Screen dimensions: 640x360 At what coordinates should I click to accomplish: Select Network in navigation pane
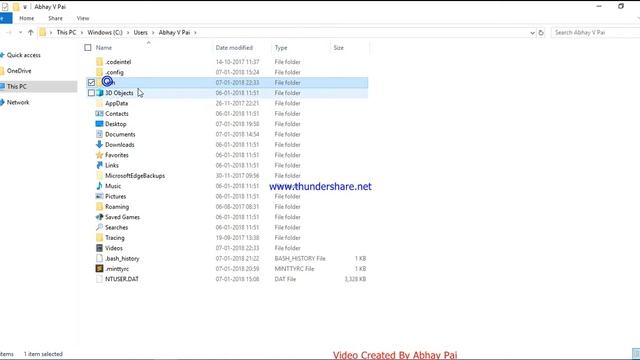click(18, 102)
